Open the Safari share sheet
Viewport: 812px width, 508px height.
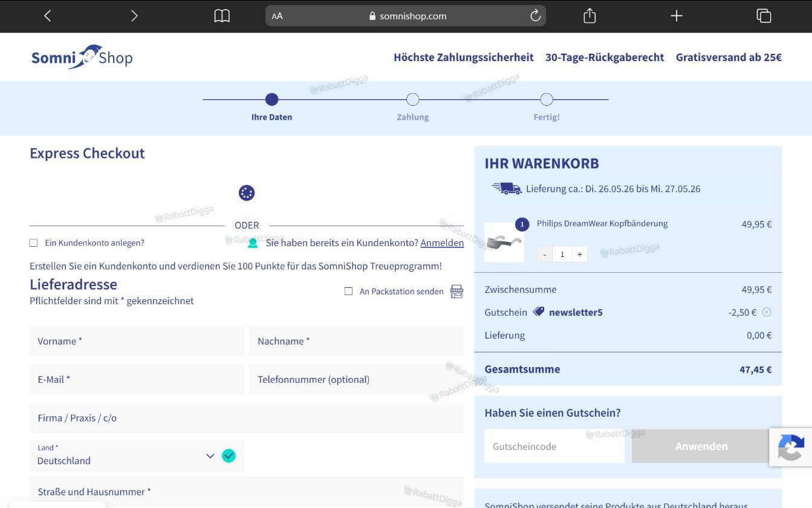tap(590, 16)
